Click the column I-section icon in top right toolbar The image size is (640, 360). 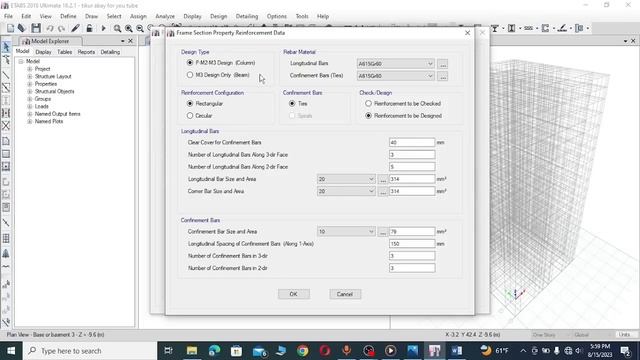(x=511, y=28)
